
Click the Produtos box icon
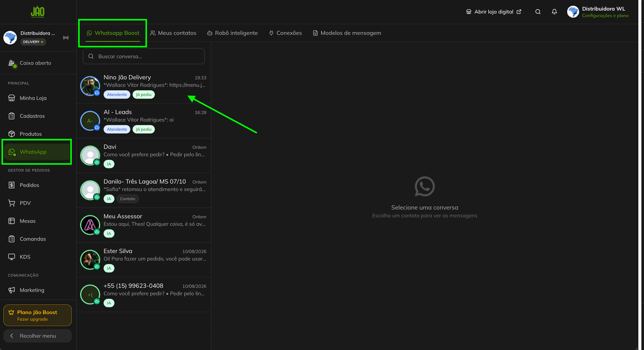coord(12,134)
